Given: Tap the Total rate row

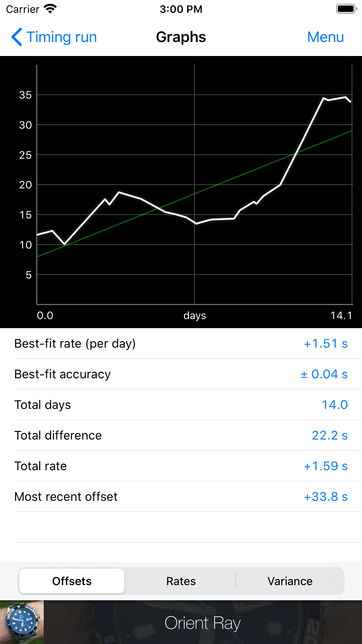Looking at the screenshot, I should [181, 466].
